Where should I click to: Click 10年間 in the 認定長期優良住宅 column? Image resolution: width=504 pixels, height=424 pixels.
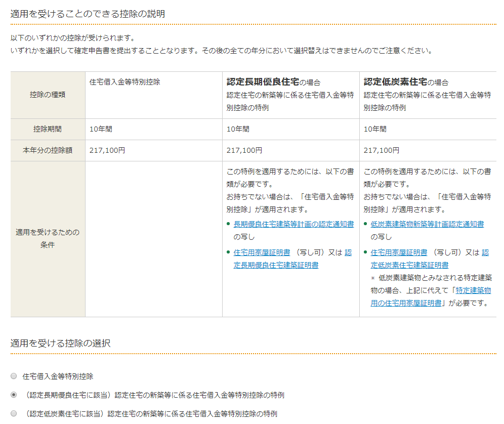point(238,129)
